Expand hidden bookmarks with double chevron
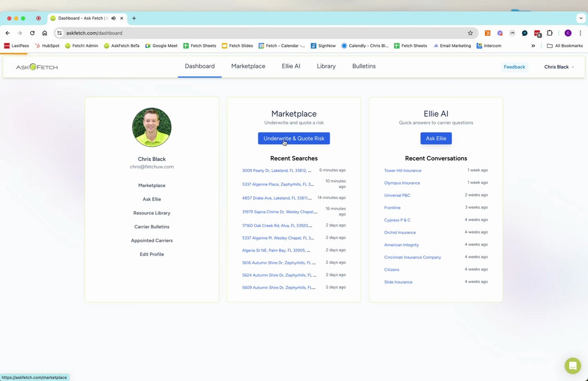Screen dimensions: 588x381 coord(533,46)
